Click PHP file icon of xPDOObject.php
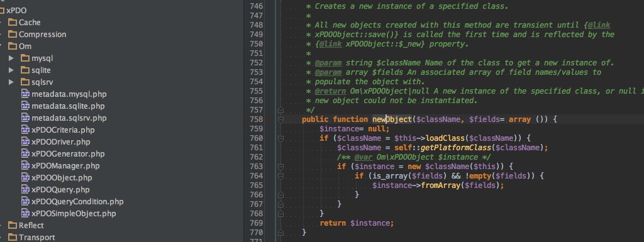This screenshot has width=644, height=242. [25, 178]
